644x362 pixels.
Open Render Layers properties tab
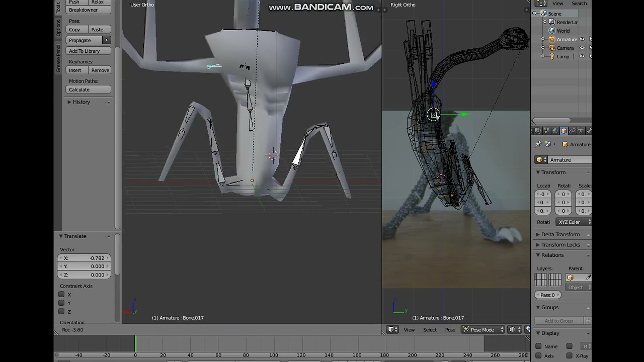538,131
